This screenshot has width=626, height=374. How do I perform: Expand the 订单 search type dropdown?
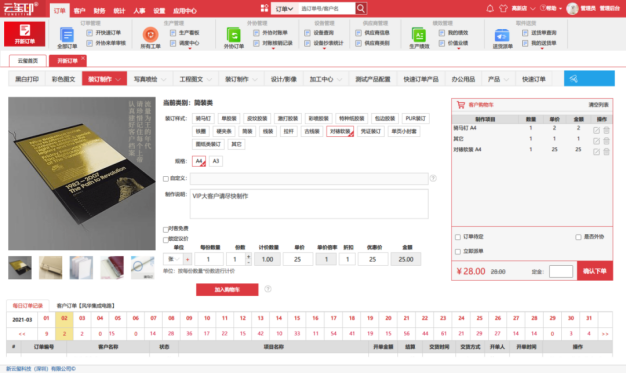point(284,8)
